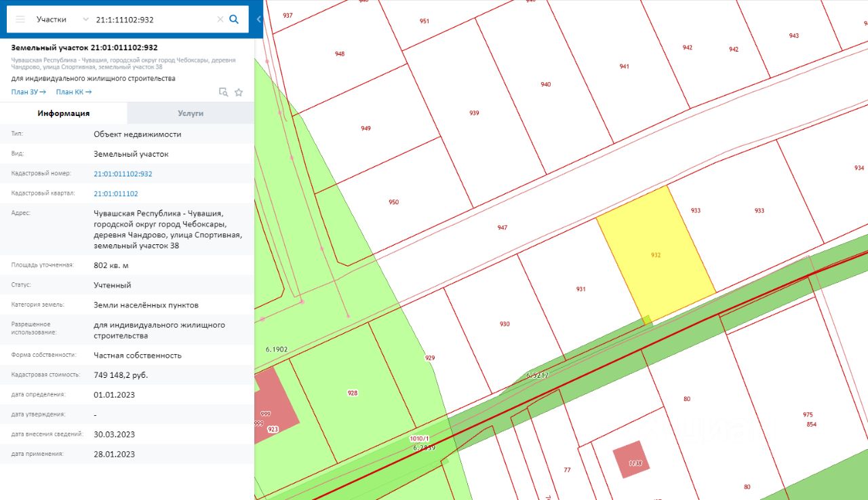Click the magnifier search button
868x500 pixels.
tap(234, 20)
